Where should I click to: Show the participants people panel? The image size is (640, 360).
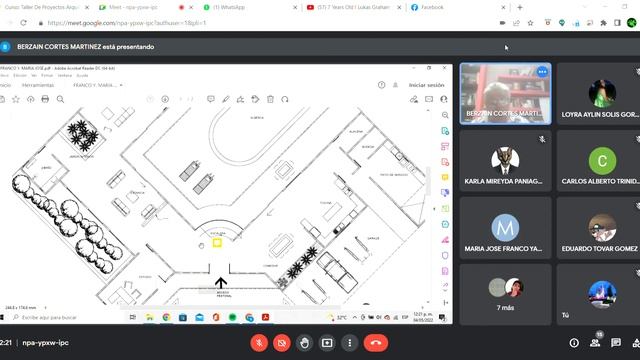(595, 343)
